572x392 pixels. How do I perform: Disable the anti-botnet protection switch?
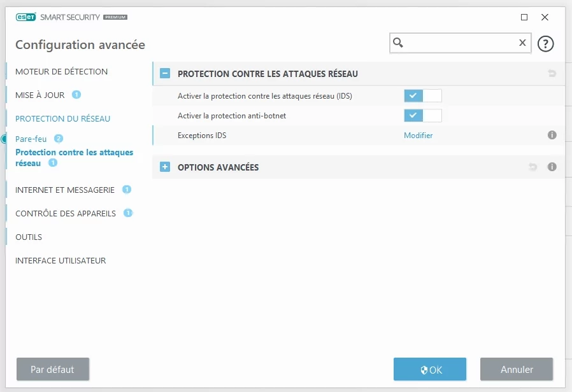point(423,115)
